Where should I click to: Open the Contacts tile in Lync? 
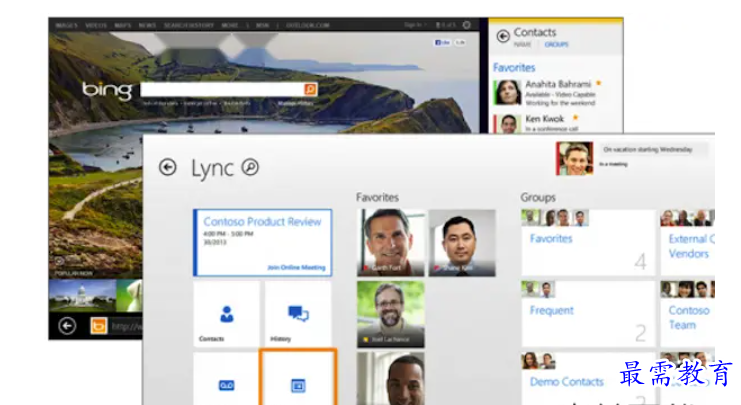pyautogui.click(x=226, y=314)
